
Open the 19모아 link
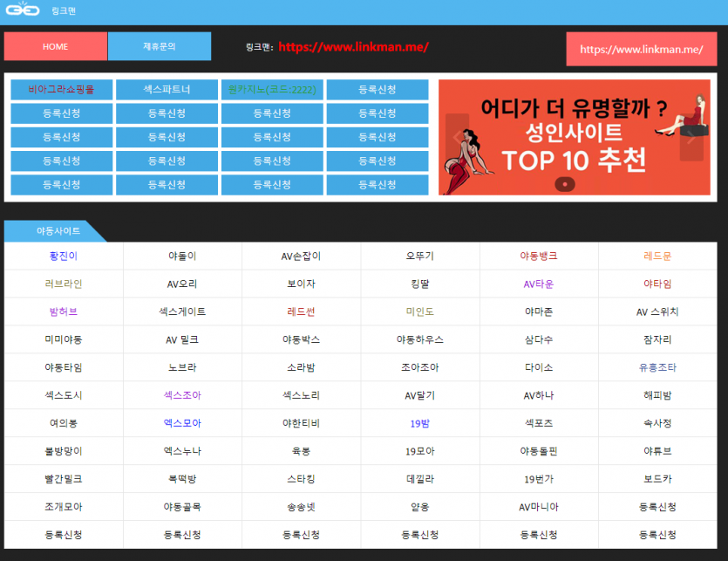[x=419, y=451]
